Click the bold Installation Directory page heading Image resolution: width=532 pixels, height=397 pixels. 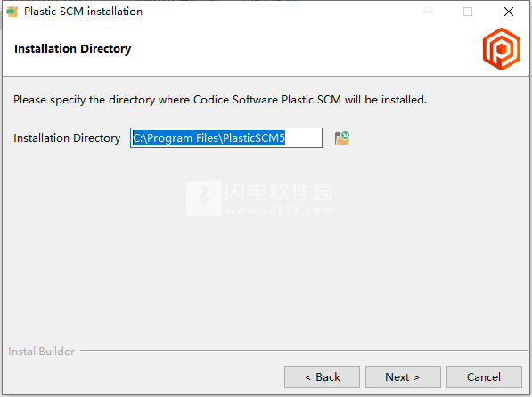(x=72, y=49)
